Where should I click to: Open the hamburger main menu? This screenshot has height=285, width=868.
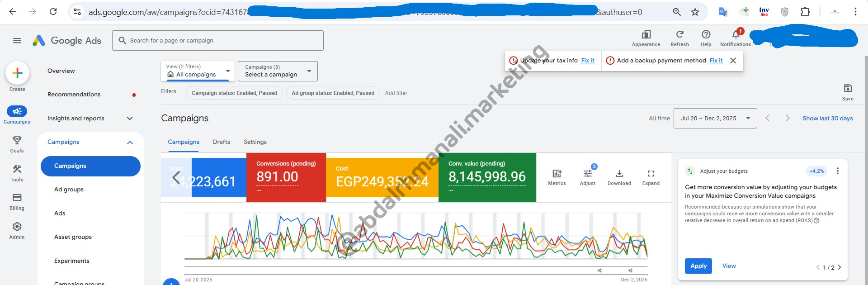[17, 41]
